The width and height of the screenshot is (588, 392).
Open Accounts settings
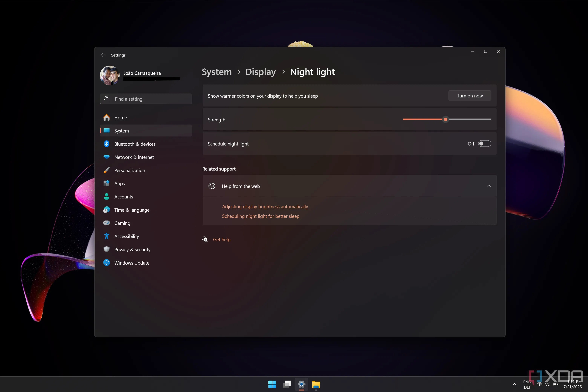pos(123,197)
